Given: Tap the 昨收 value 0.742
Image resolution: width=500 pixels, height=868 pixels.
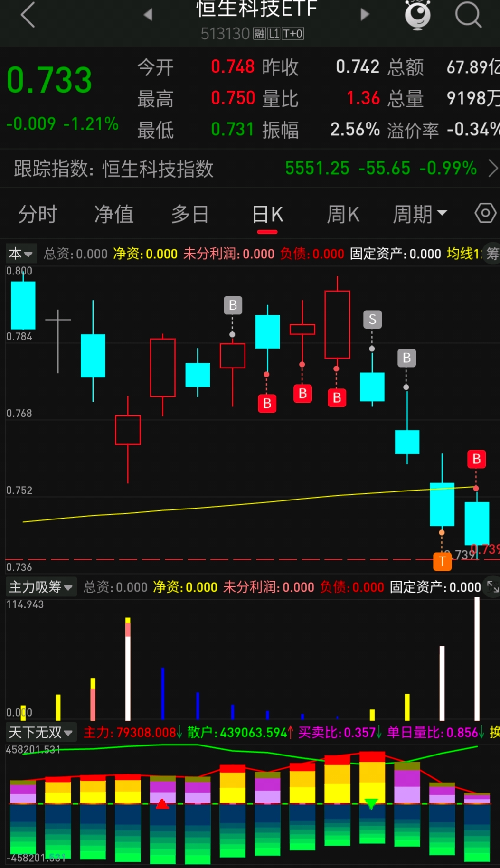Looking at the screenshot, I should pyautogui.click(x=358, y=67).
